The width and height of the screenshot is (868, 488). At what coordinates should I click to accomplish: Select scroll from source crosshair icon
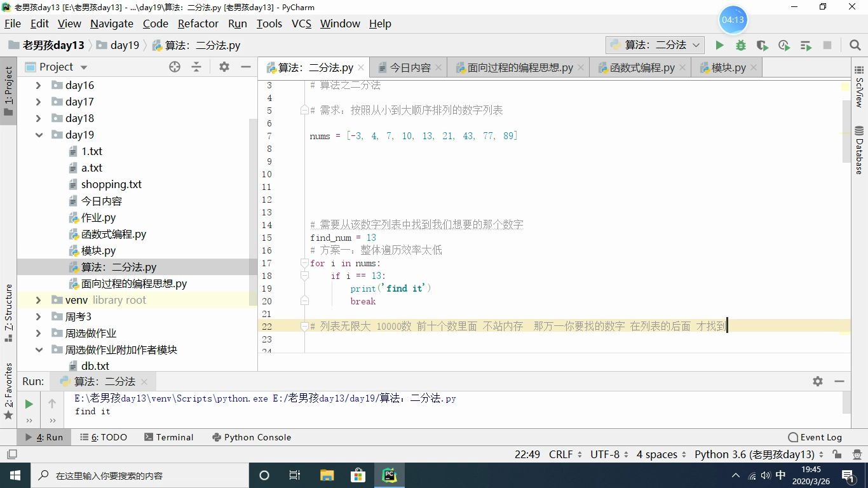(175, 67)
